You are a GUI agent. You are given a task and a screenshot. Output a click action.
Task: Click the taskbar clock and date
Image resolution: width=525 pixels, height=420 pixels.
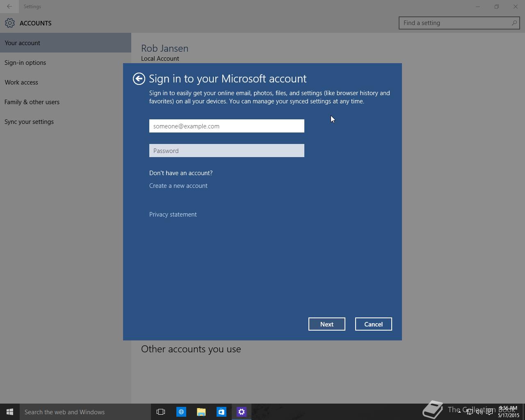coord(509,412)
